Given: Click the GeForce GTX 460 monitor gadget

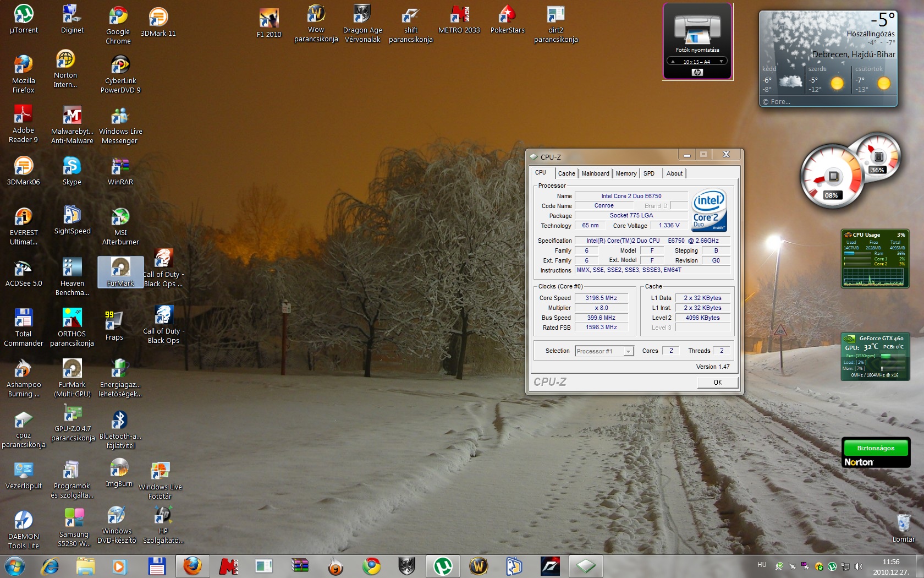Looking at the screenshot, I should (875, 357).
